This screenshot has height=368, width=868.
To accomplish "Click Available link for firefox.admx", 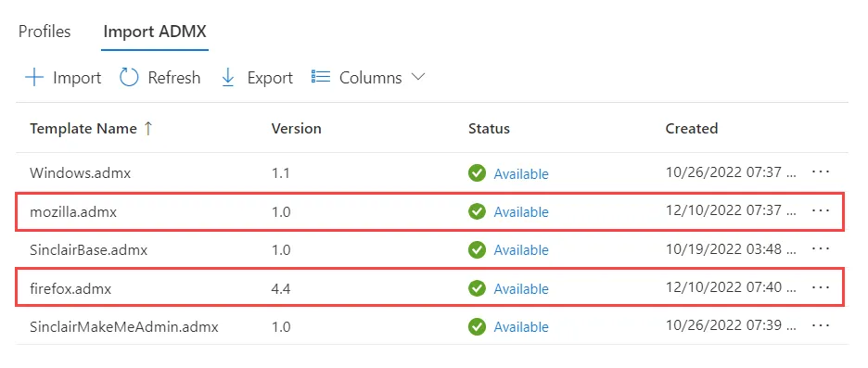I will tap(521, 289).
